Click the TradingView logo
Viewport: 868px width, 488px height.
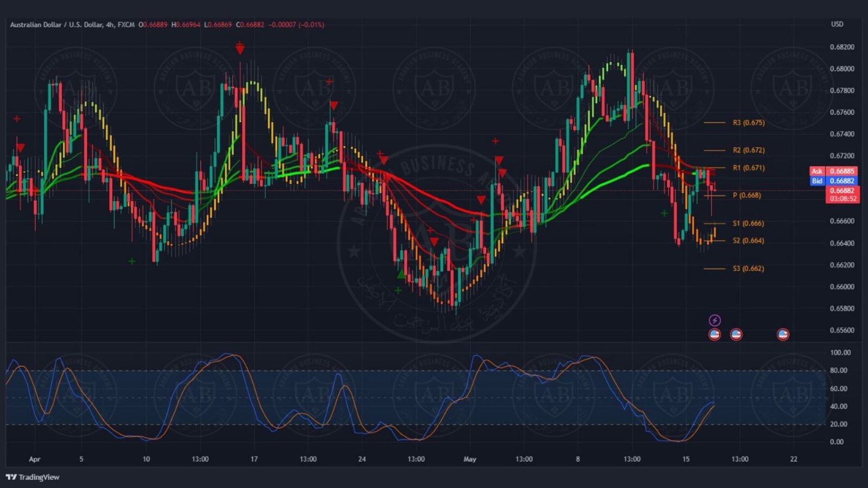coord(33,477)
